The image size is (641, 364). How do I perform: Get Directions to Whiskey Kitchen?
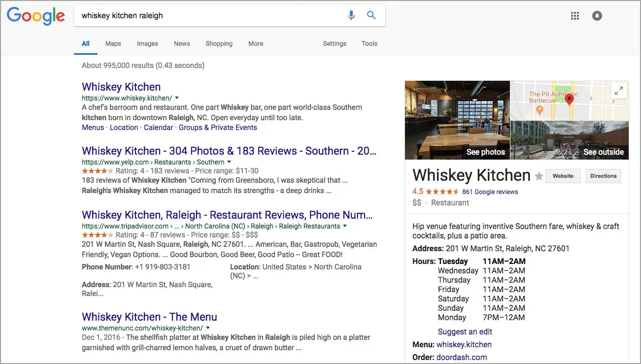[x=603, y=176]
